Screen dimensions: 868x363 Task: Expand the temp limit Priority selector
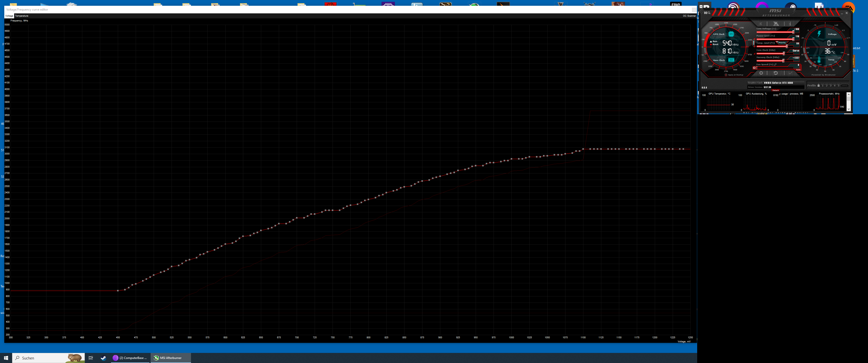(x=781, y=43)
